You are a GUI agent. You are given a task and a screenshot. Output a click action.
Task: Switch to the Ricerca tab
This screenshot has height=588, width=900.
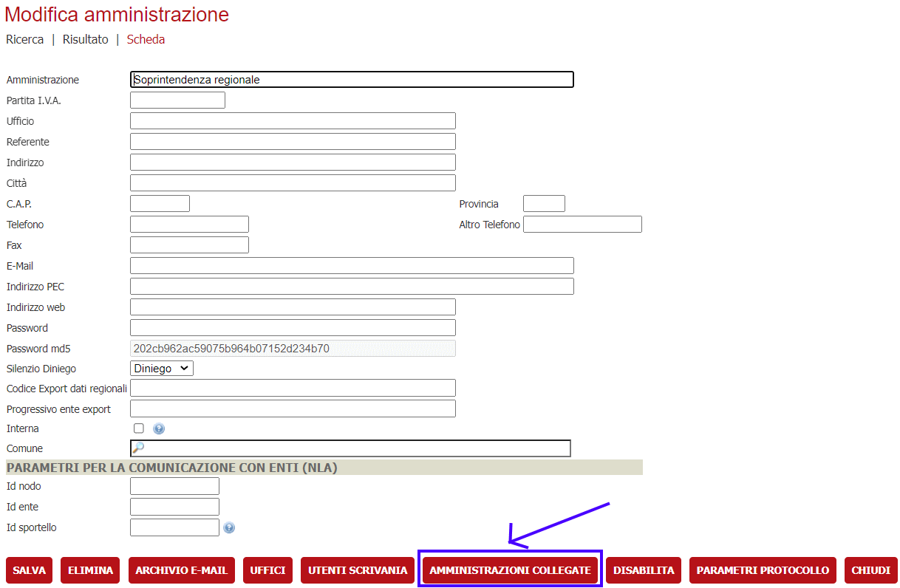point(24,39)
